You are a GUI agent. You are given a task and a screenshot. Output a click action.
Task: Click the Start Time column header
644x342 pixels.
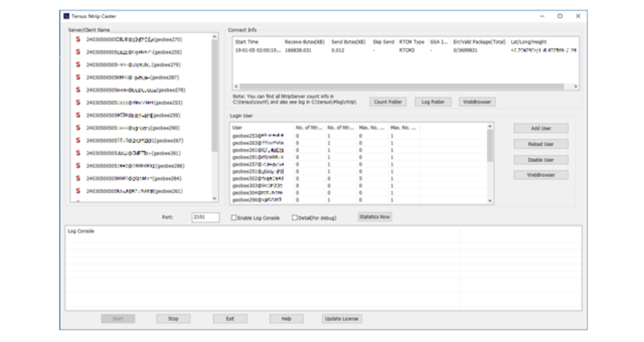pyautogui.click(x=247, y=42)
